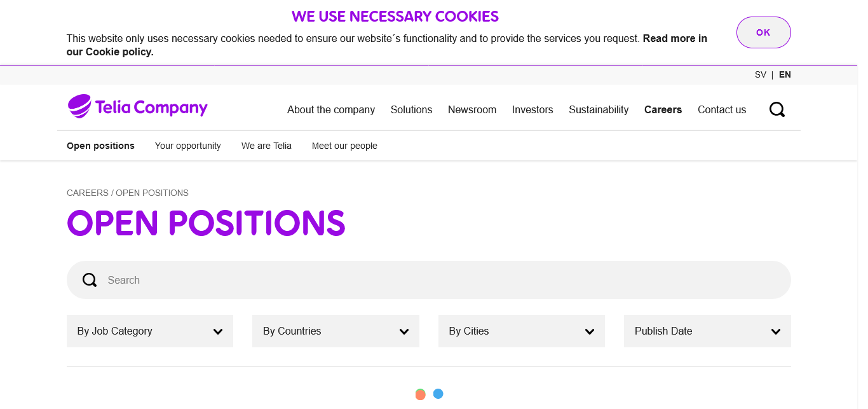Open the Investors section
Image resolution: width=868 pixels, height=409 pixels.
coord(532,109)
